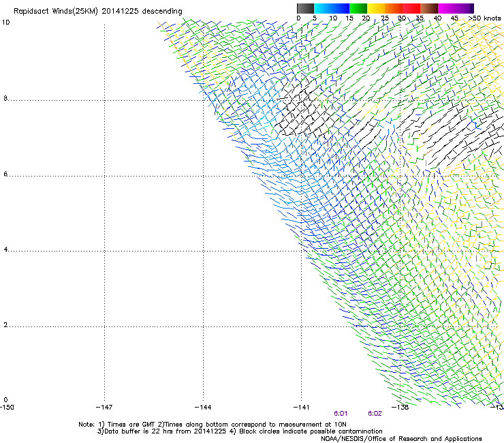
Task: Click the '-141' longitude axis label
Action: (x=302, y=408)
